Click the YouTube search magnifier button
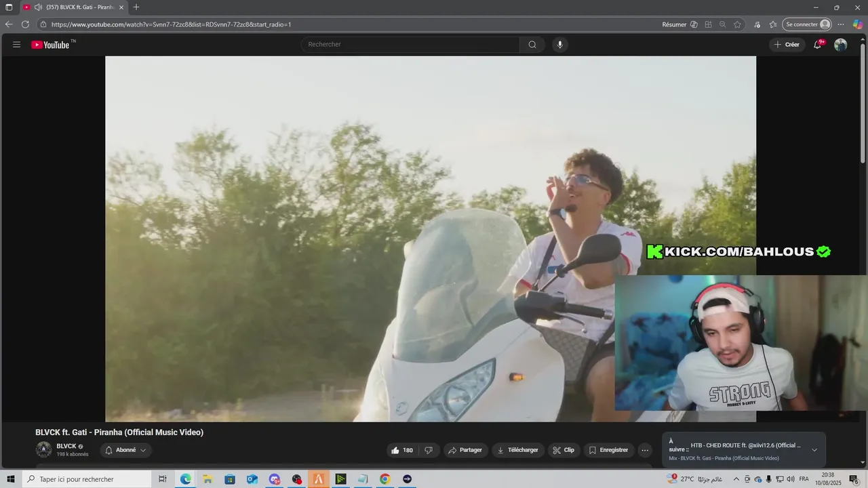 [532, 45]
